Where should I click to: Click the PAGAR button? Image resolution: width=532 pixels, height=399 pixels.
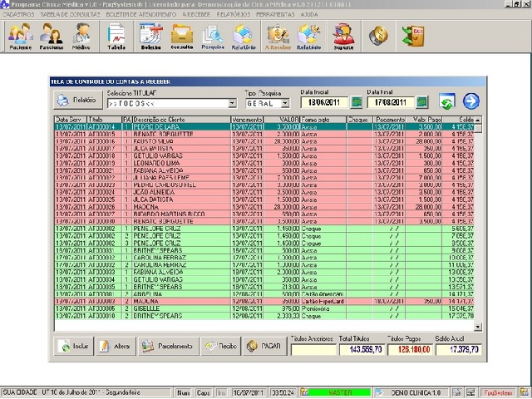(264, 346)
